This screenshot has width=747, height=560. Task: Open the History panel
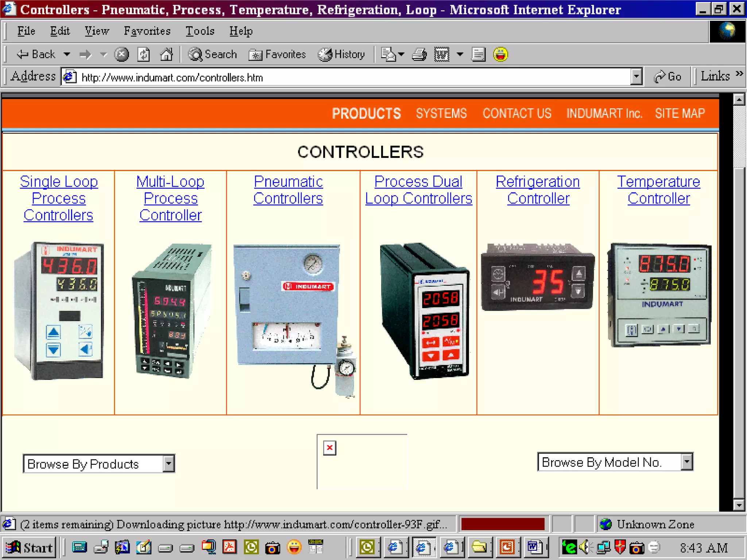pyautogui.click(x=341, y=55)
